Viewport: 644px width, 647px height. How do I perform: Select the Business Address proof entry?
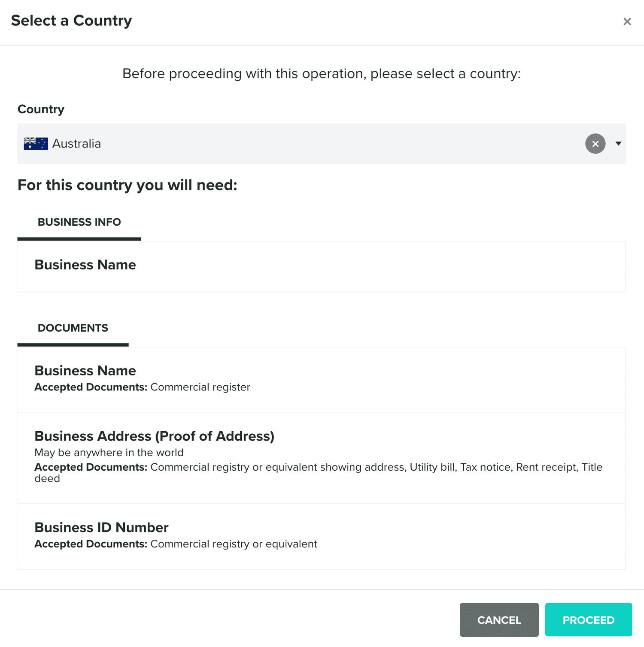[x=321, y=458]
